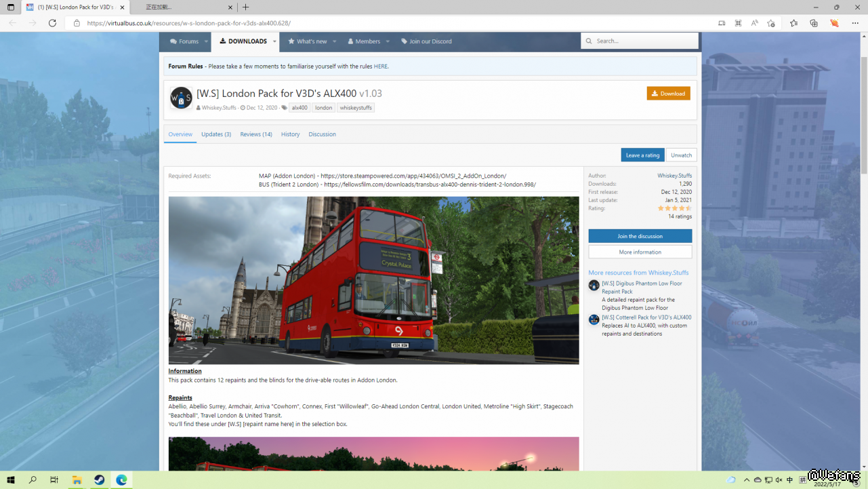Open the Steam icon in taskbar

pyautogui.click(x=99, y=480)
